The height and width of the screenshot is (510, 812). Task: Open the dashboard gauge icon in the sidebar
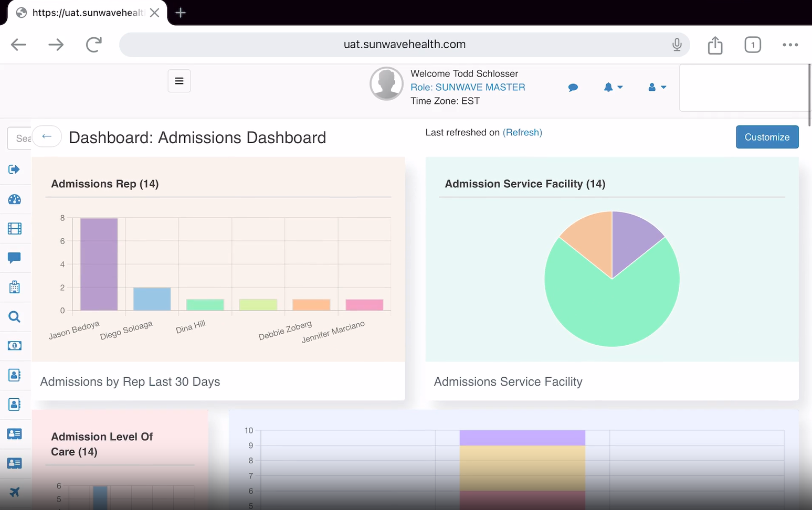pos(14,199)
